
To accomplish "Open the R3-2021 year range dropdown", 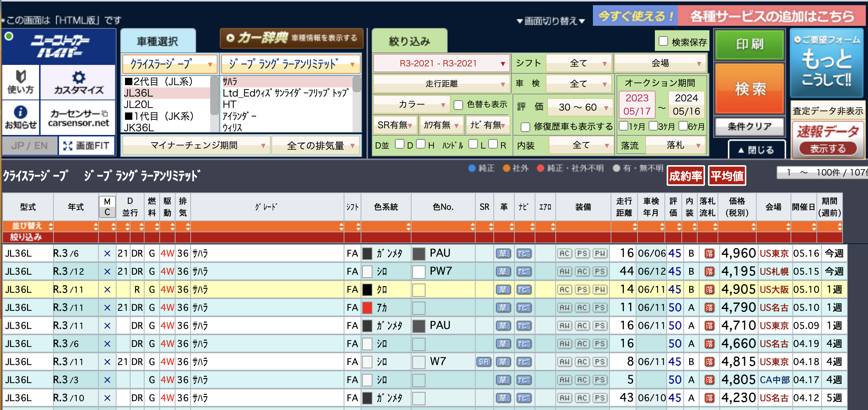I will (441, 63).
